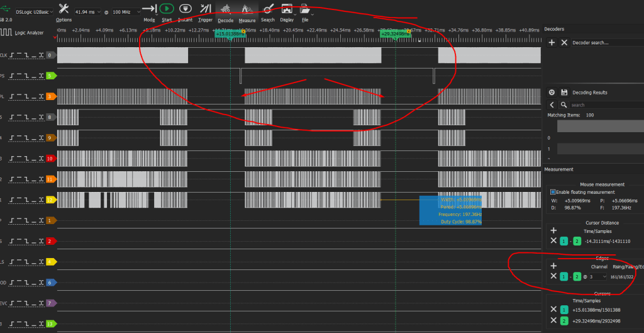Disable the floating measurement checkbox

(x=553, y=191)
